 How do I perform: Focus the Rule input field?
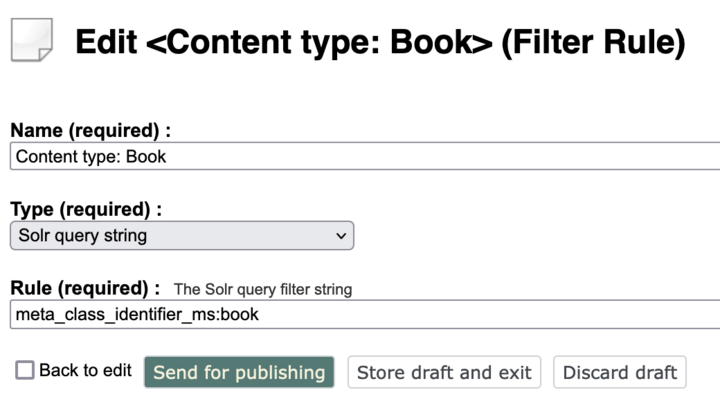click(x=365, y=314)
